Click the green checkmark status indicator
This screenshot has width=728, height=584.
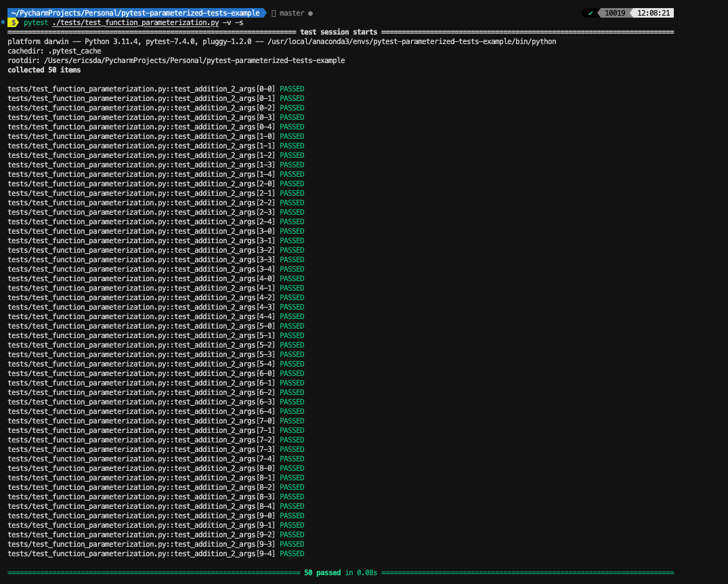pos(591,12)
